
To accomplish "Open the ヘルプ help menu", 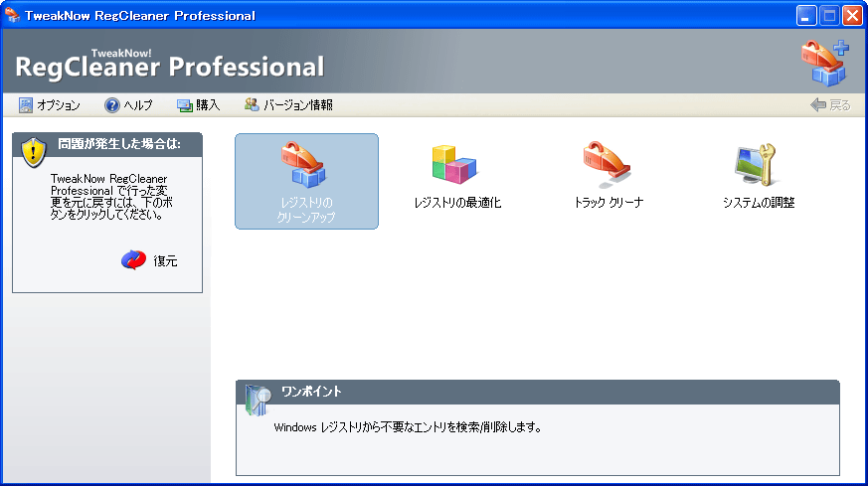I will [128, 105].
